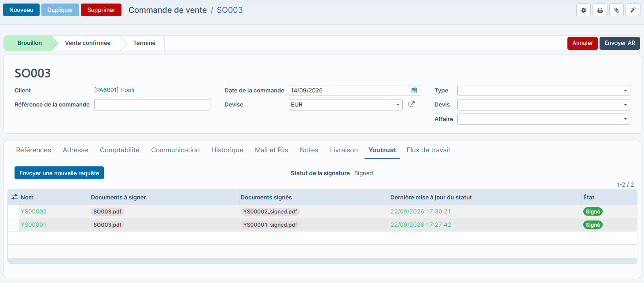The height and width of the screenshot is (283, 644).
Task: Click the magic wand icon
Action: point(633,10)
